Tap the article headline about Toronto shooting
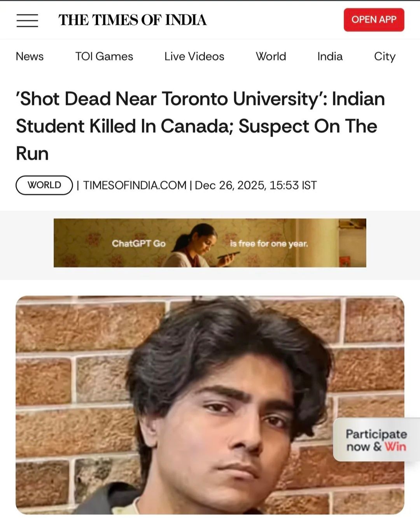Viewport: 420px width, 518px height. click(x=200, y=126)
